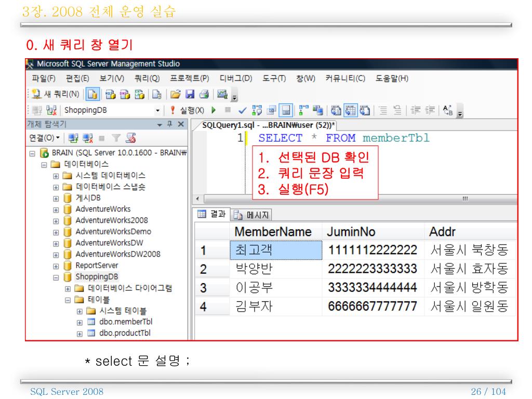Select the SQLQuery1.sql document tab

(x=269, y=125)
